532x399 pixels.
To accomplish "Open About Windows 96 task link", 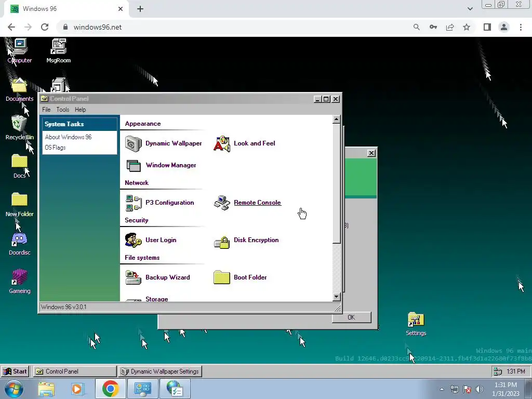I will (68, 137).
